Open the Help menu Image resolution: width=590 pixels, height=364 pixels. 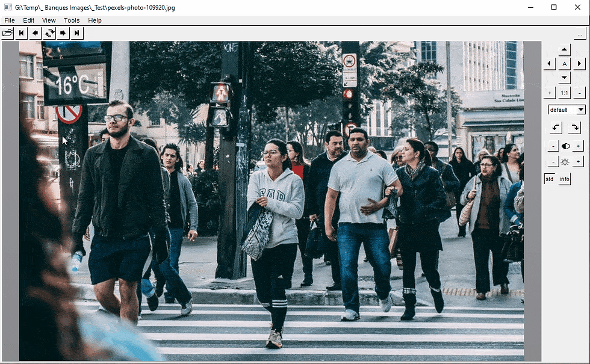tap(95, 20)
